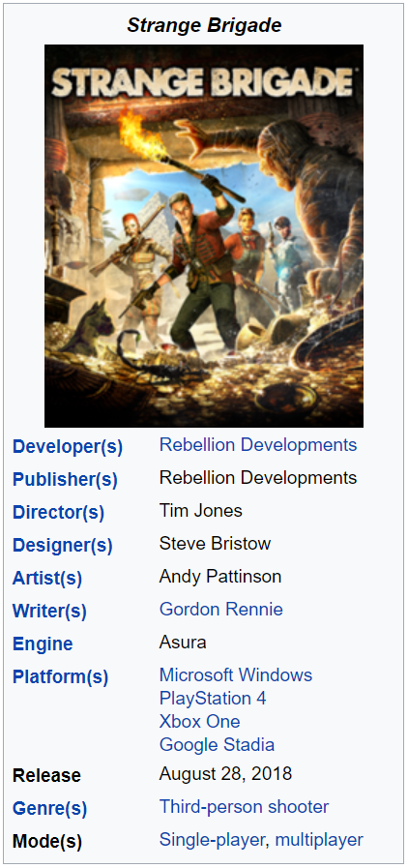The image size is (408, 868).
Task: Open the Third-person shooter genre link
Action: point(244,807)
